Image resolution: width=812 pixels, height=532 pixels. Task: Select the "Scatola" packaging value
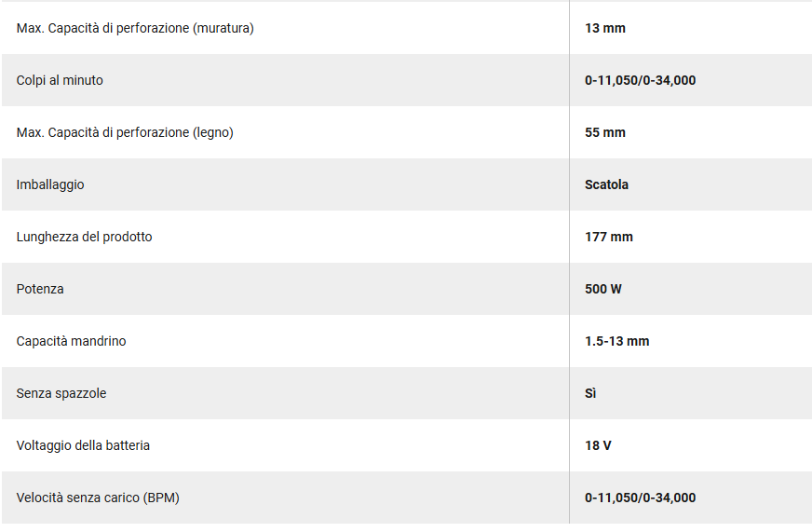pos(606,184)
